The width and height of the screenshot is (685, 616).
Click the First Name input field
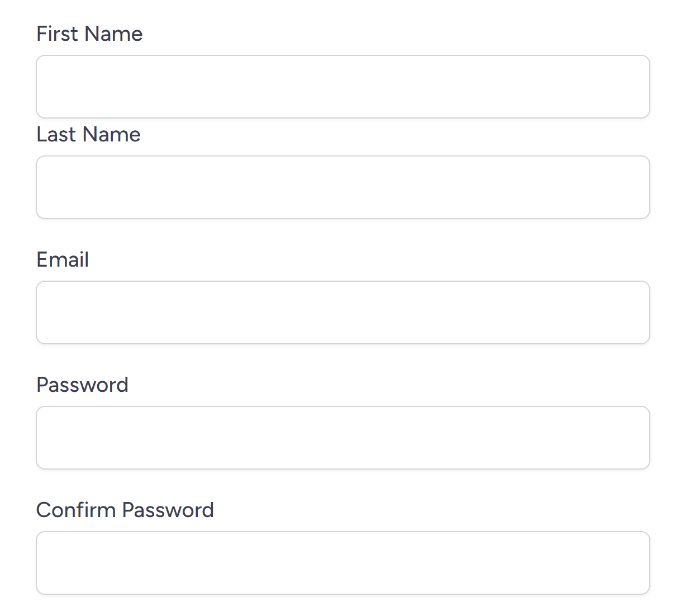click(x=342, y=87)
